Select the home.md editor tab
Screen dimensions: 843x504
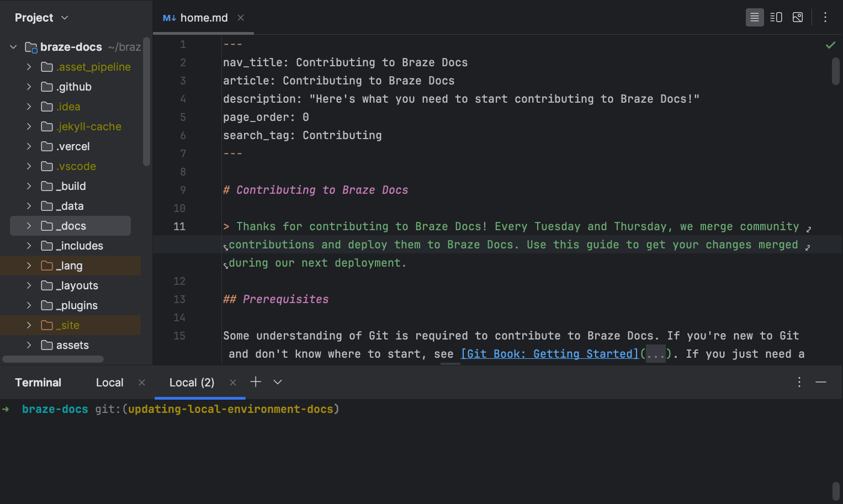click(203, 18)
